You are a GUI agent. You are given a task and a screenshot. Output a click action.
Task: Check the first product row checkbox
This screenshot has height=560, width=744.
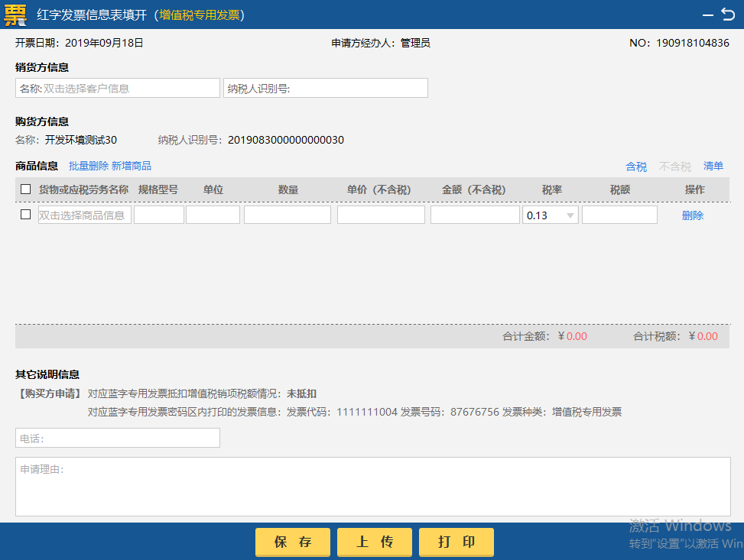(25, 214)
